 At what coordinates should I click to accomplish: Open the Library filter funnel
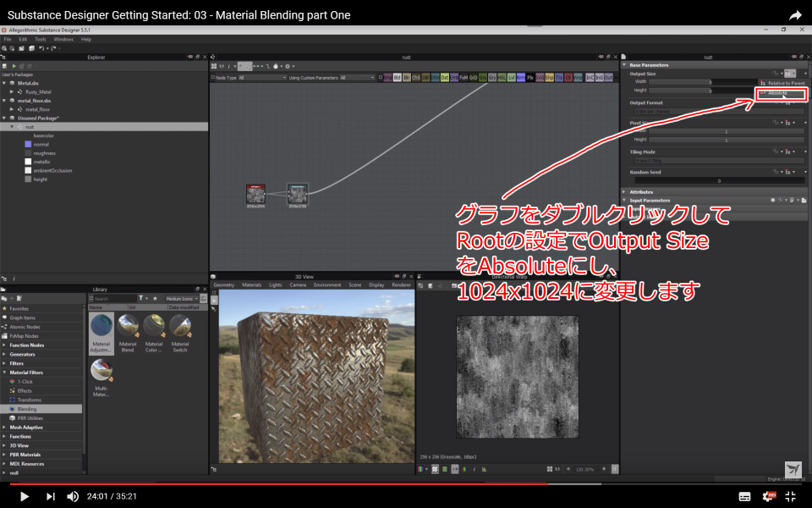[141, 299]
